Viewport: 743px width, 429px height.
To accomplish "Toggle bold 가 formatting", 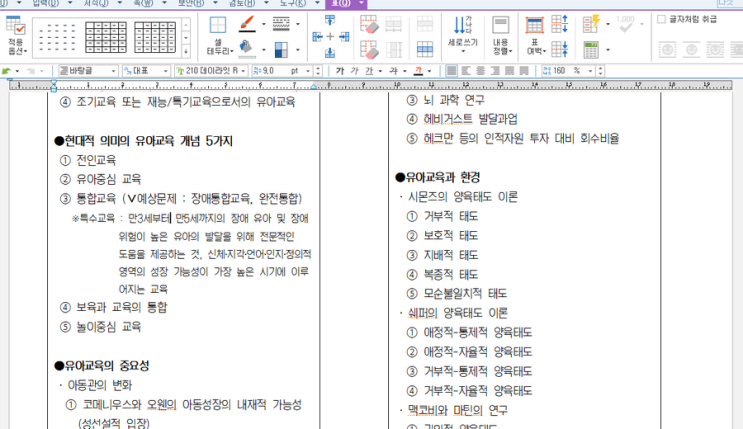I will (x=340, y=71).
